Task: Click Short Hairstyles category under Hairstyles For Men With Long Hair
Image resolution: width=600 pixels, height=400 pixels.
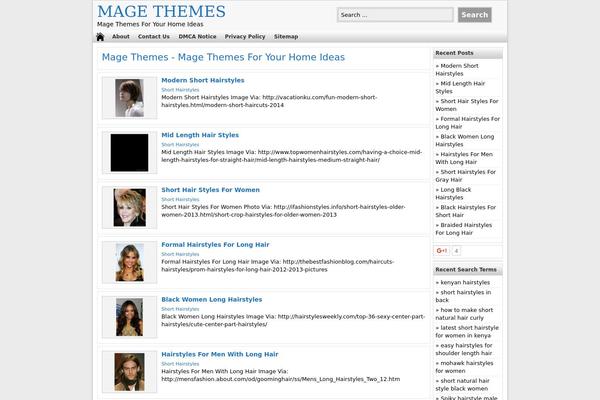Action: pos(180,364)
